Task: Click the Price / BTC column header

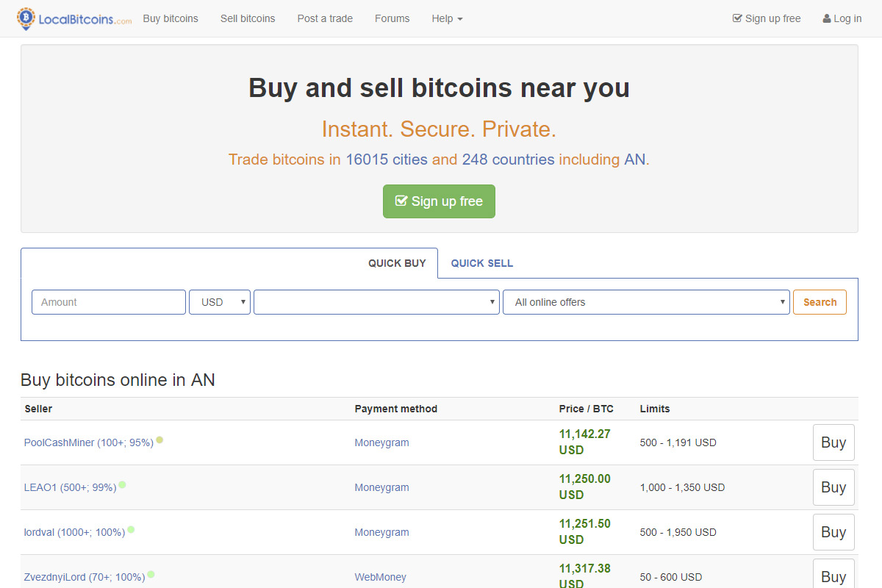Action: click(x=586, y=409)
